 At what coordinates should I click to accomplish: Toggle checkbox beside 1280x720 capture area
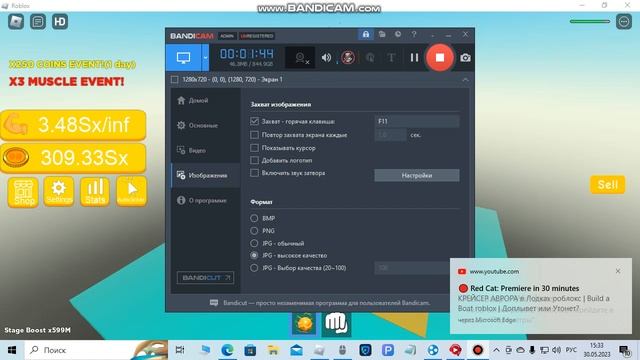[x=175, y=80]
